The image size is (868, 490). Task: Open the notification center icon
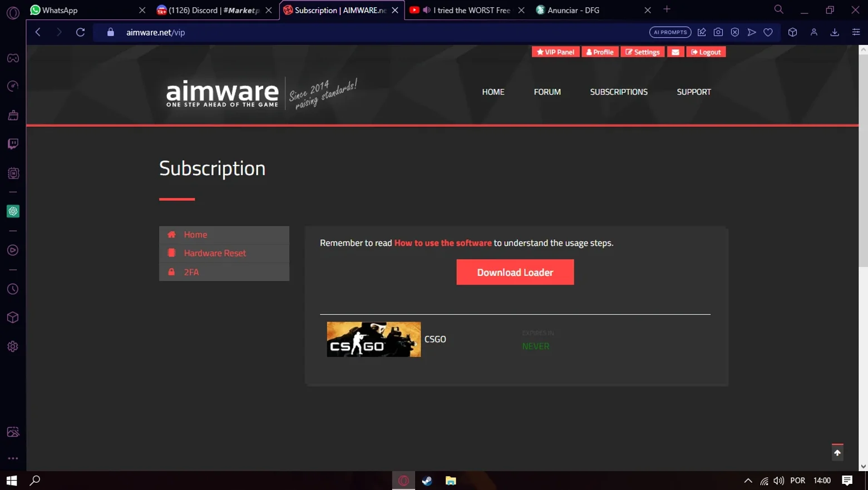tap(847, 481)
